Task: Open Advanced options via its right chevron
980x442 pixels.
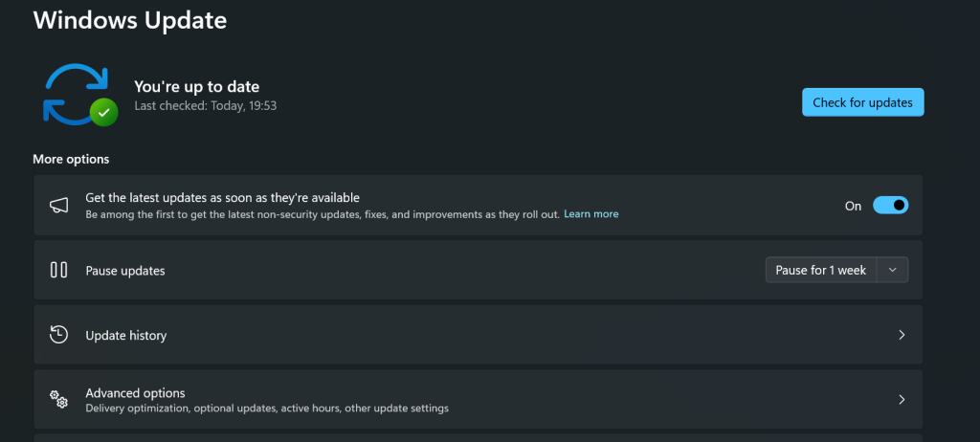Action: pyautogui.click(x=902, y=400)
